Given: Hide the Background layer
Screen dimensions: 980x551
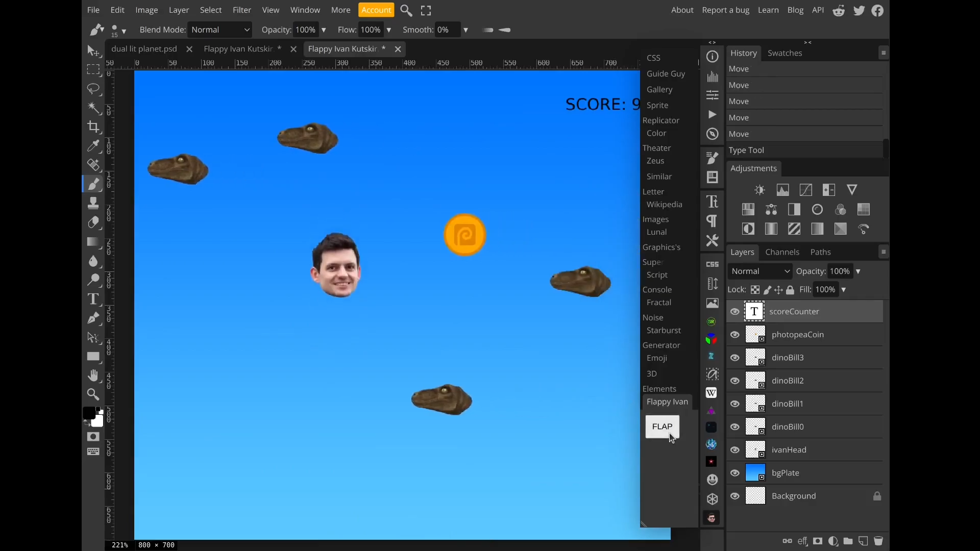Looking at the screenshot, I should coord(735,496).
